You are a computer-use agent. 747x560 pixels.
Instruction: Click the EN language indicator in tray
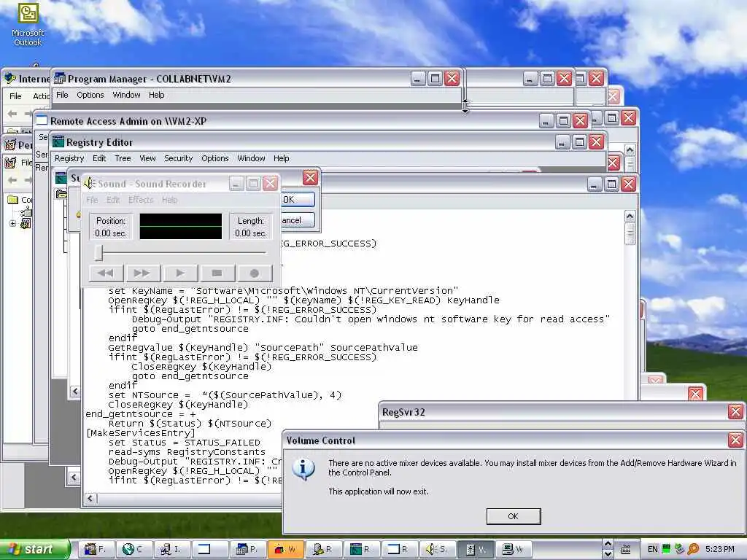652,549
